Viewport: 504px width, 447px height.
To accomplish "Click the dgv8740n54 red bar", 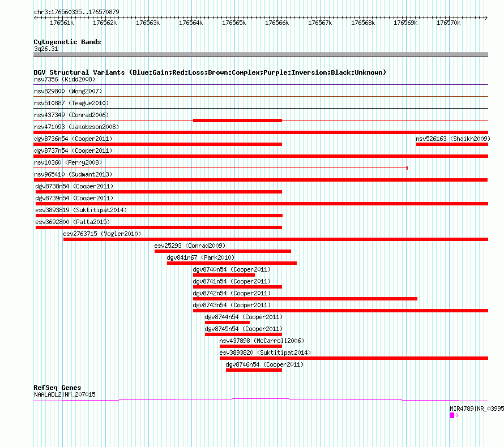I will pyautogui.click(x=224, y=275).
